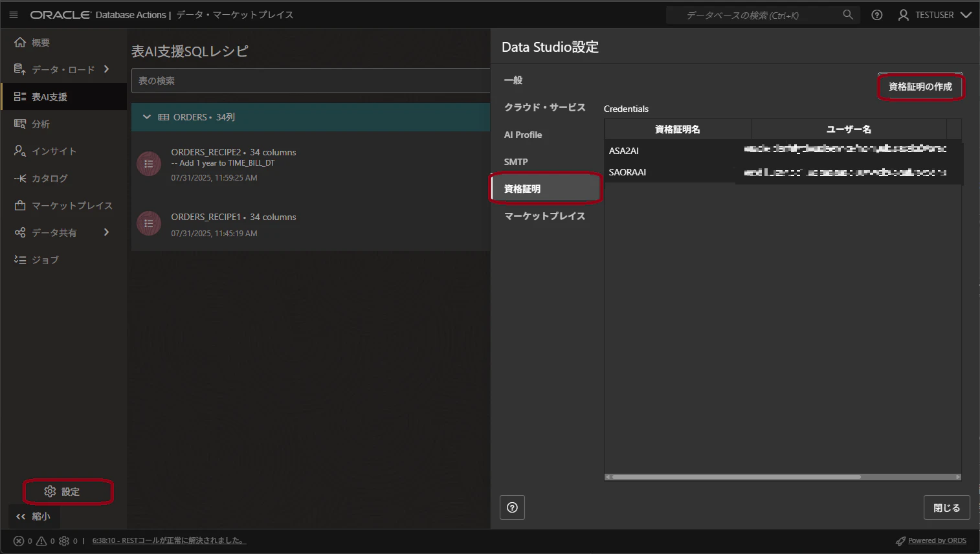
Task: Click the ORDERS table icon
Action: click(x=164, y=117)
